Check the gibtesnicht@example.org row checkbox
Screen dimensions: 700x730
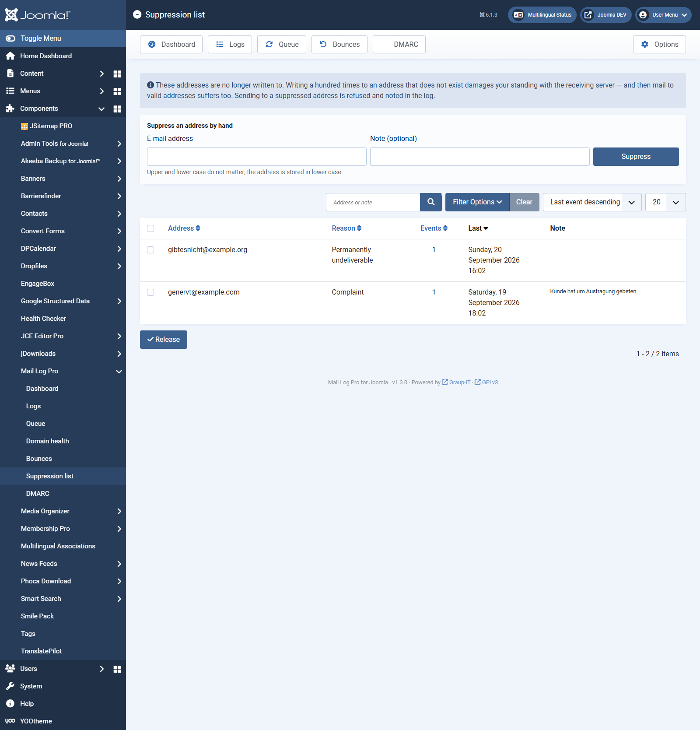pyautogui.click(x=150, y=250)
